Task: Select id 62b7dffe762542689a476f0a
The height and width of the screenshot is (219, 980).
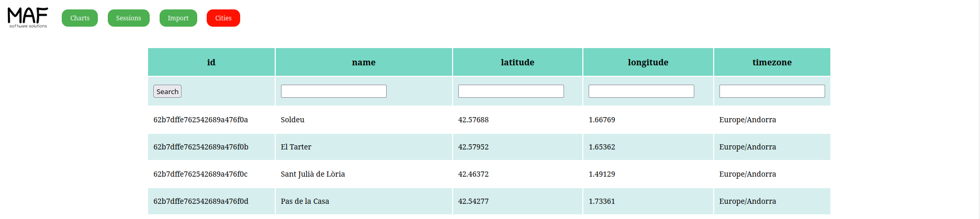Action: click(x=201, y=120)
